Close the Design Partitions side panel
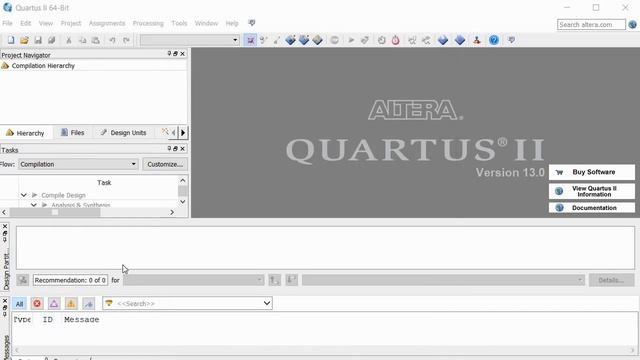Viewport: 640px width, 360px height. click(x=5, y=226)
